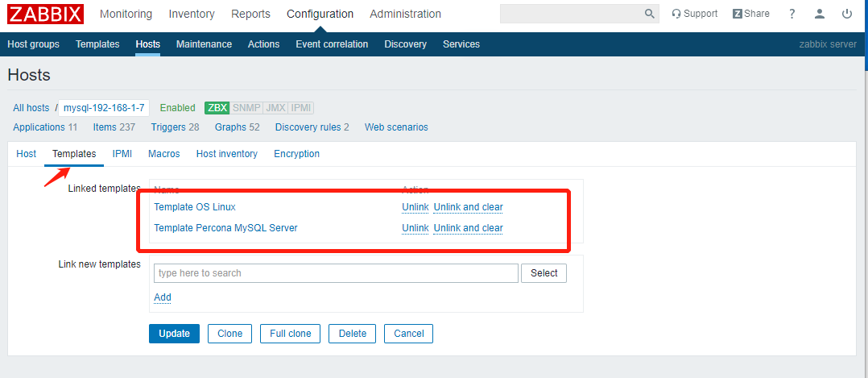Click the green ZBX availability badge
Screen dimensions: 868x378
tap(217, 108)
